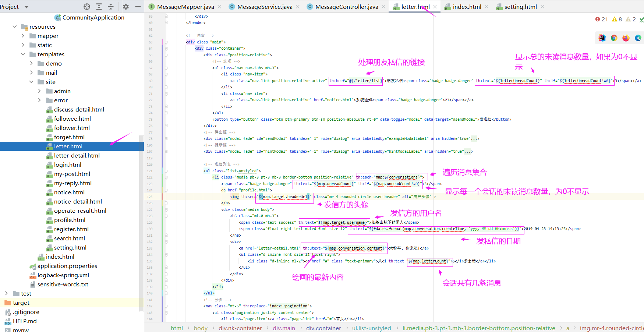Viewport: 644px width, 332px height.
Task: Close the setting.html editor tab
Action: tap(542, 7)
